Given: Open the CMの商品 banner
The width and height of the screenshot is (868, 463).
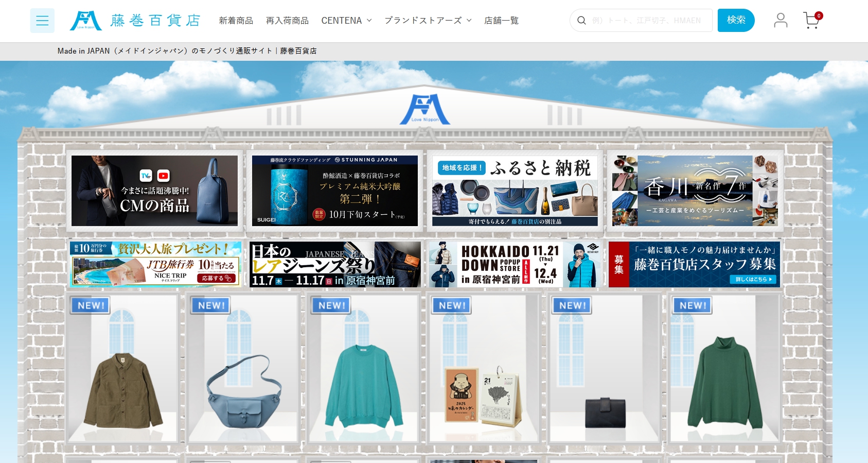Looking at the screenshot, I should coord(154,191).
